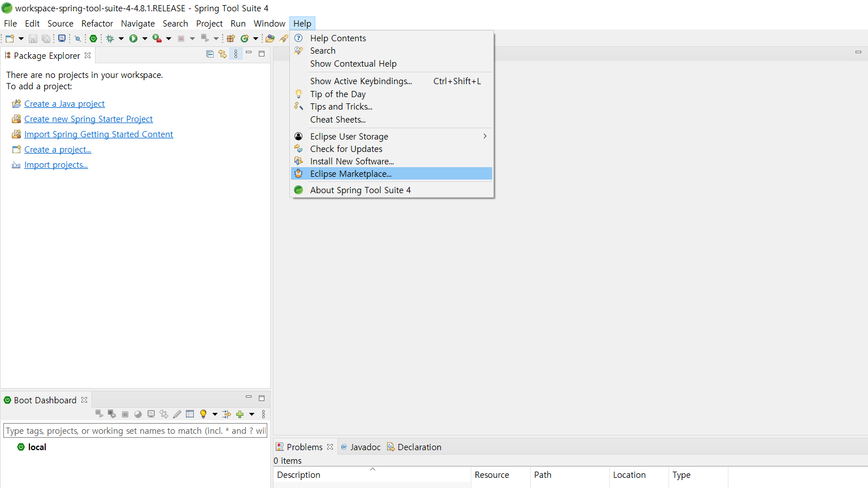The height and width of the screenshot is (488, 868).
Task: Toggle Link with Editor in Package Explorer
Action: pos(223,54)
